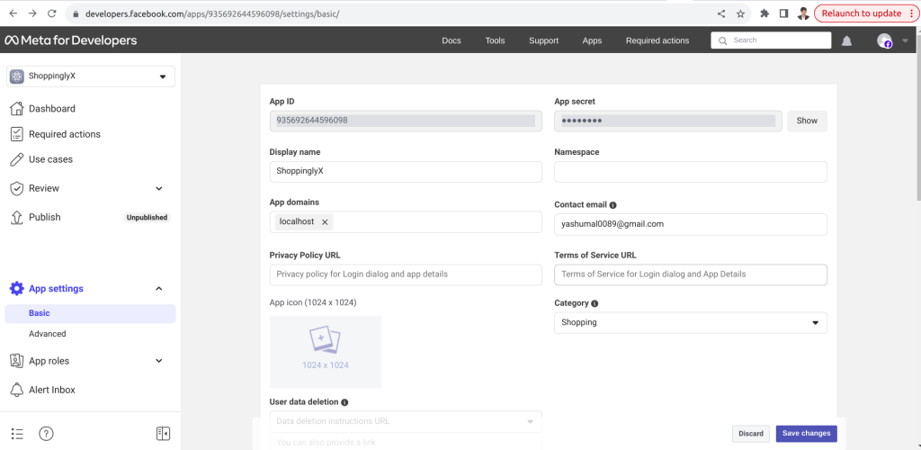Click the Review shield icon

click(17, 188)
